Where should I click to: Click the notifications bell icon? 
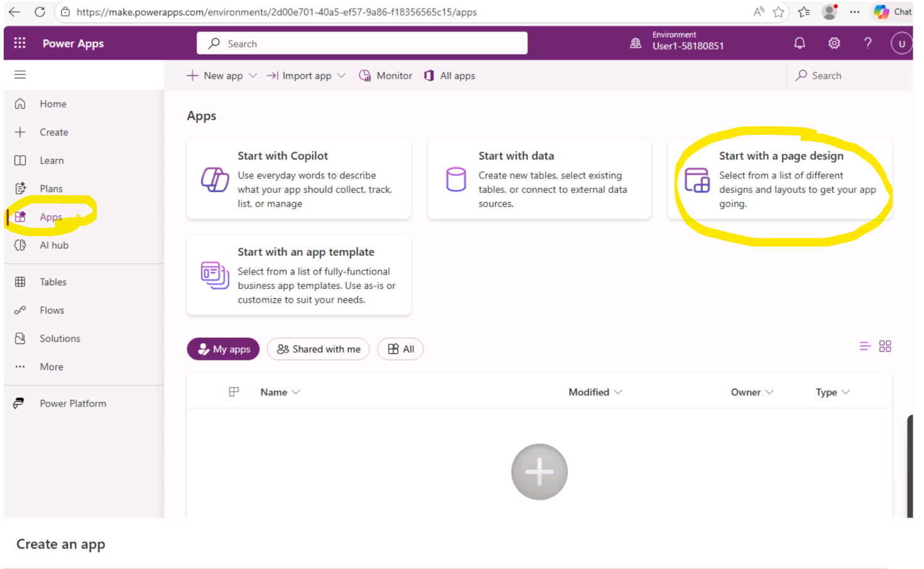(799, 43)
